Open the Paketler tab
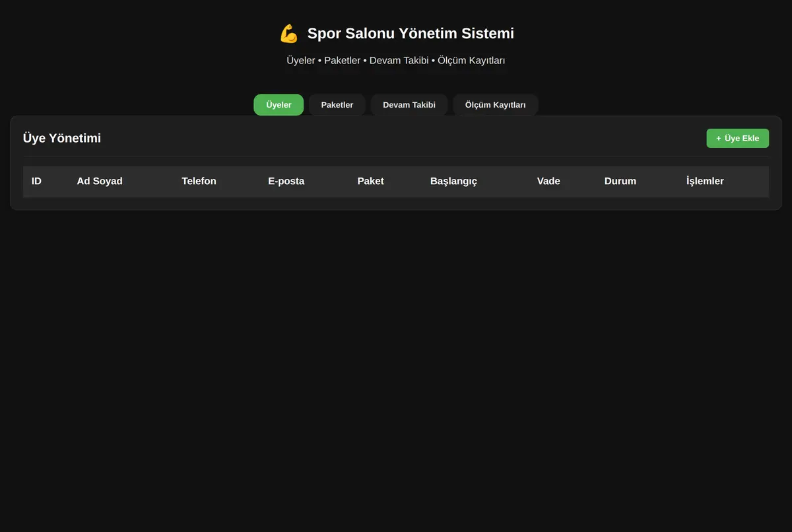The width and height of the screenshot is (792, 532). tap(337, 105)
